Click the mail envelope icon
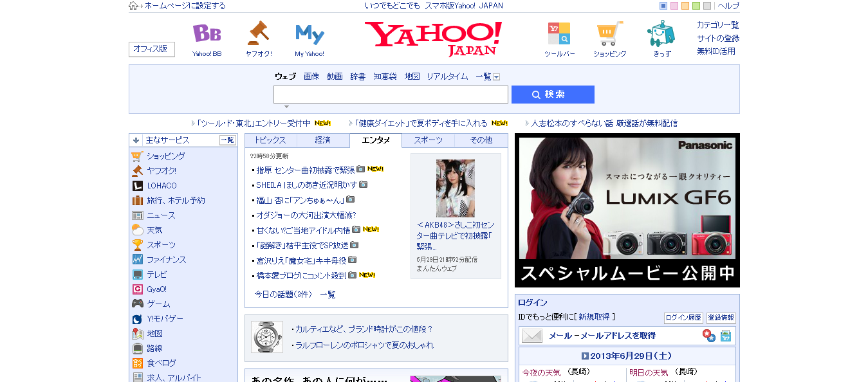The image size is (868, 382). [x=532, y=335]
